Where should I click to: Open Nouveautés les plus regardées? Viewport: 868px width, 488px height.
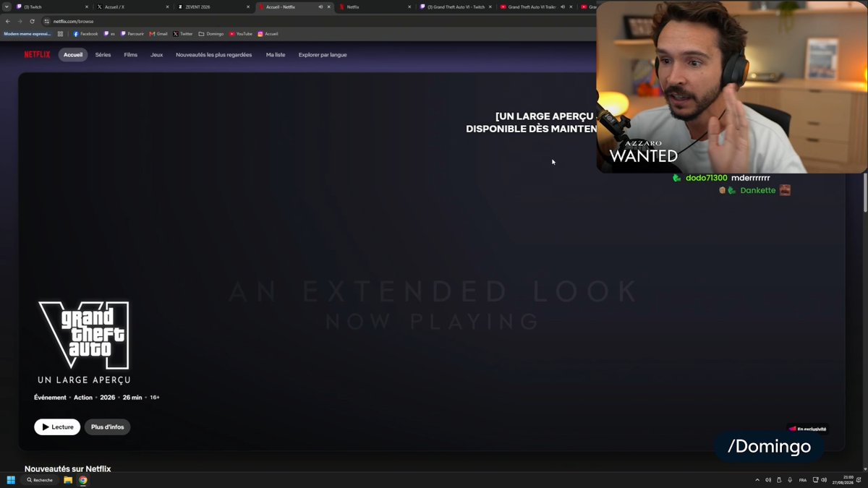click(x=214, y=55)
